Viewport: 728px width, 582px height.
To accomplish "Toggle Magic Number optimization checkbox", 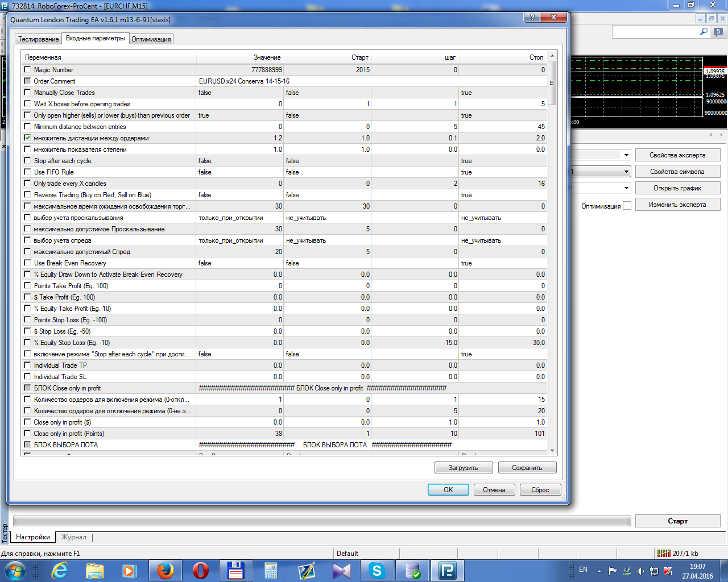I will click(27, 69).
